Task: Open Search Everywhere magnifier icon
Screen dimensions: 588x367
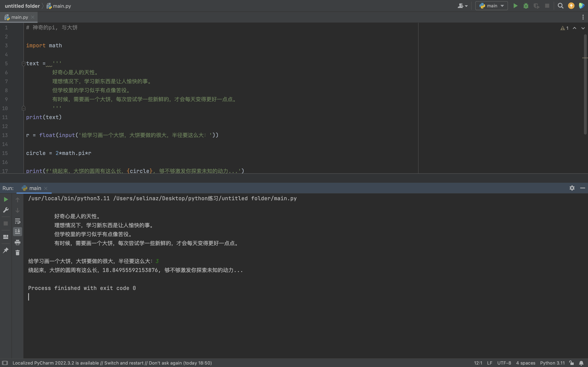Action: click(x=561, y=6)
